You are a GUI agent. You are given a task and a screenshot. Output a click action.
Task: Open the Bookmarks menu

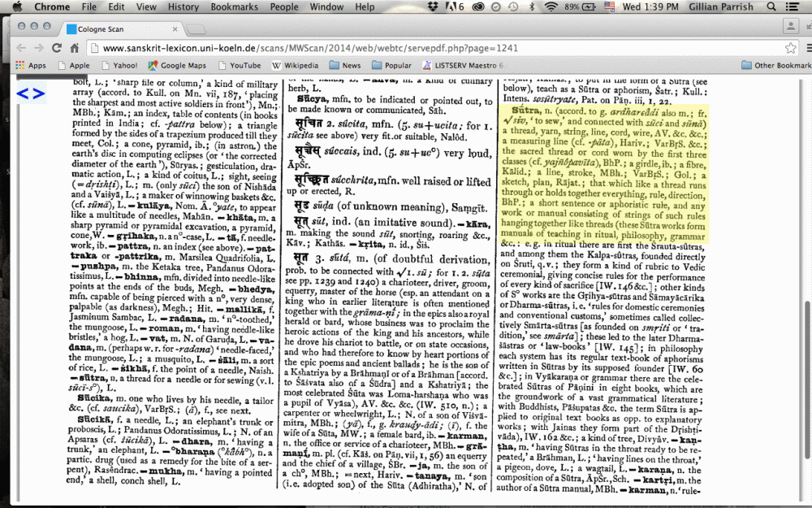coord(234,7)
